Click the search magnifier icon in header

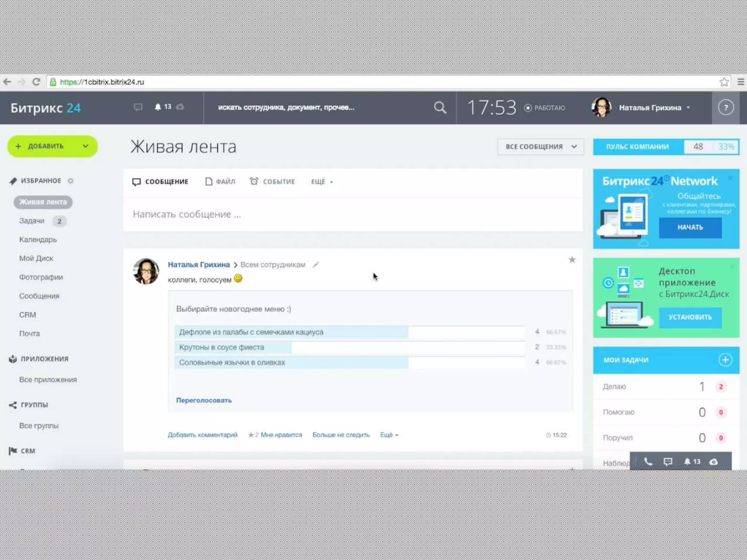pyautogui.click(x=440, y=108)
